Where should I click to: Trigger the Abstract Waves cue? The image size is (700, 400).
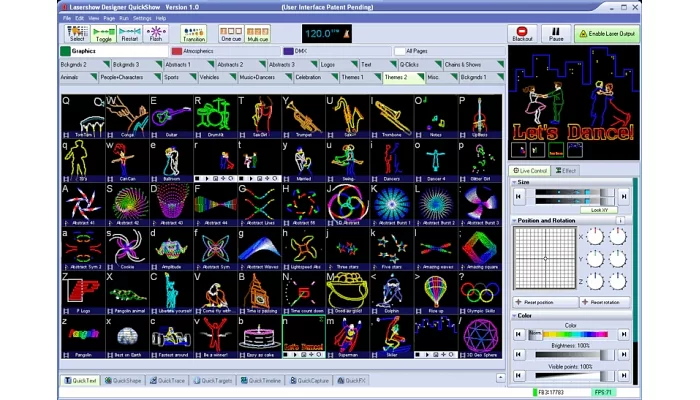click(x=259, y=249)
